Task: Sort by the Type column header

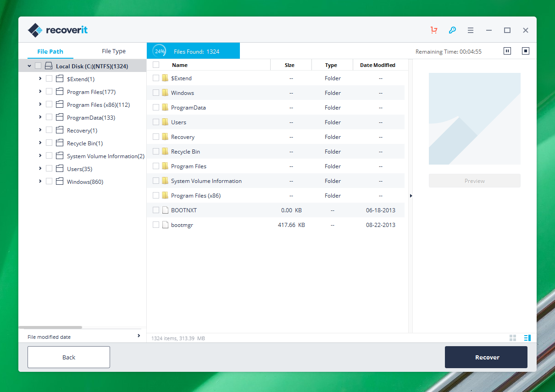Action: click(331, 65)
